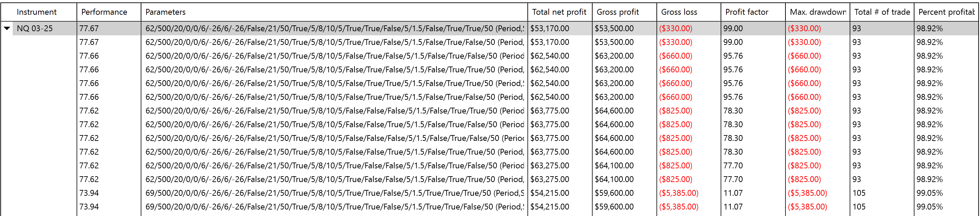
Task: Click the Total # of trades header
Action: click(881, 12)
